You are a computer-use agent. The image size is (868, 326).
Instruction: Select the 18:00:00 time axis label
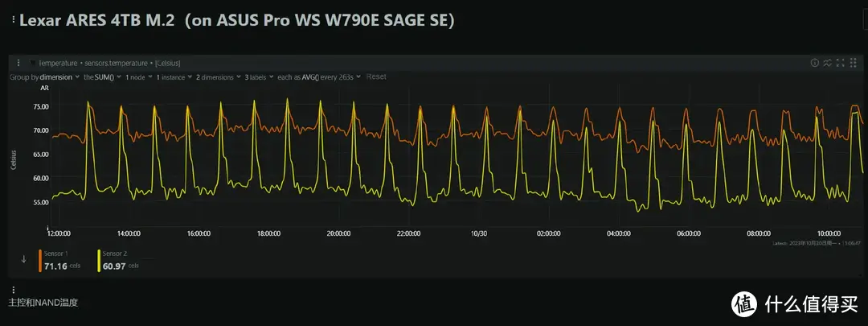(268, 234)
